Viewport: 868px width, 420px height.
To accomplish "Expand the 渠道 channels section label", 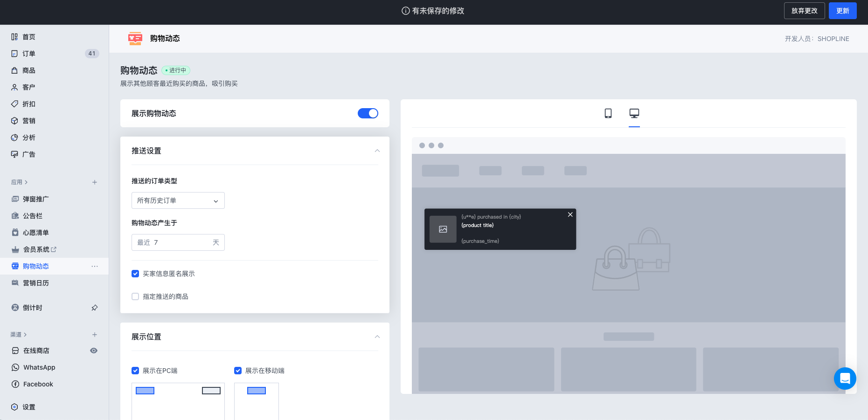I will click(19, 335).
